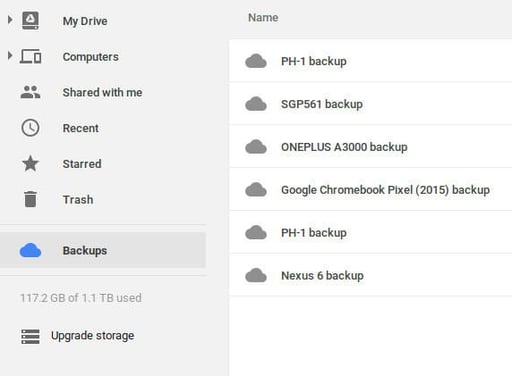512x376 pixels.
Task: Open the Trash section
Action: [x=78, y=199]
